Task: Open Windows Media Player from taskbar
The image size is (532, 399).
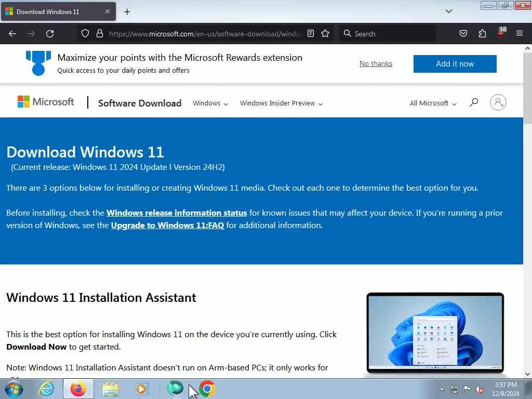Action: [x=141, y=389]
